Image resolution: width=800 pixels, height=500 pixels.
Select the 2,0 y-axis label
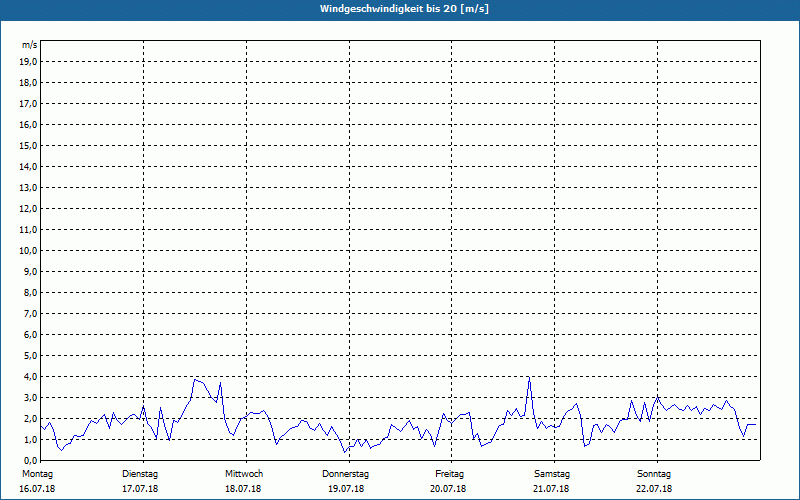tap(30, 418)
